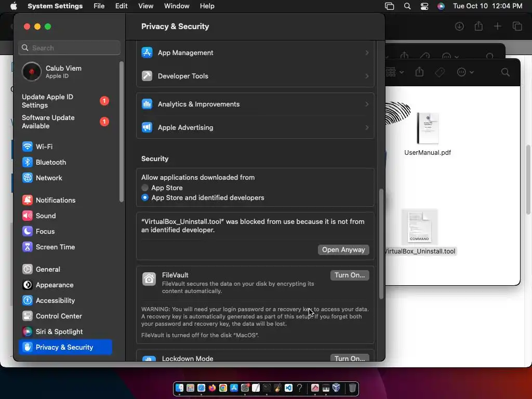Click the sidebar vertical scrollbar

click(x=122, y=131)
